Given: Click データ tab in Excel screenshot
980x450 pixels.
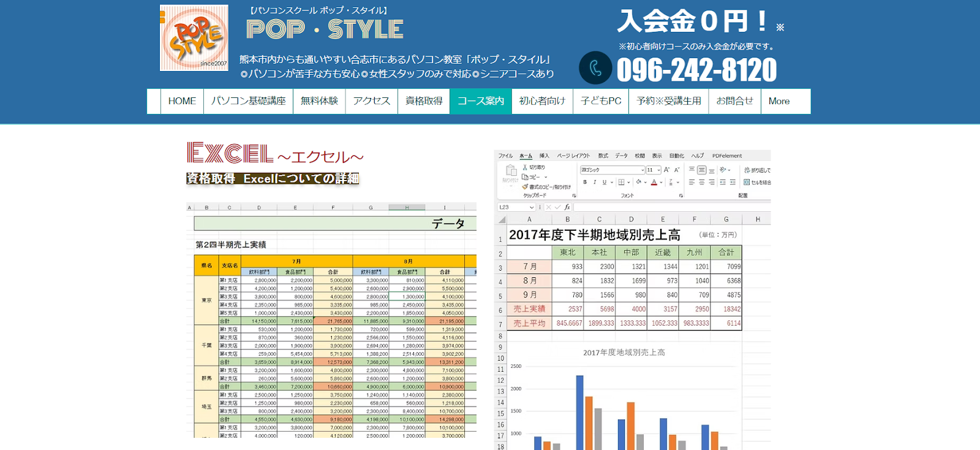Looking at the screenshot, I should point(622,156).
